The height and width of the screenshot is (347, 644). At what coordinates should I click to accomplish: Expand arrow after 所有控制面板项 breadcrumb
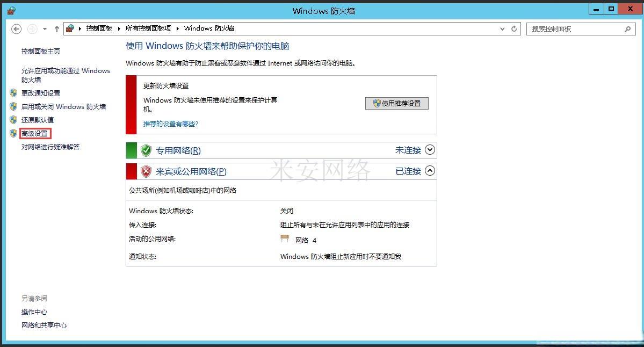point(177,28)
